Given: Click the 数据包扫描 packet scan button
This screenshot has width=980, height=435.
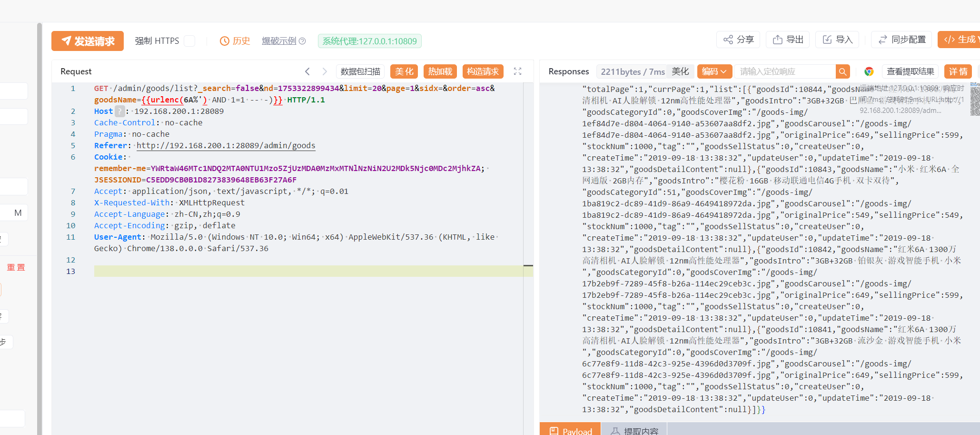Looking at the screenshot, I should point(360,71).
